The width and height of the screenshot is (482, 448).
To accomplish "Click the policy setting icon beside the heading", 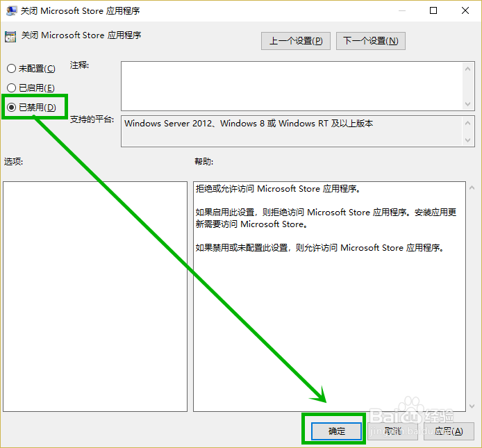I will click(10, 37).
